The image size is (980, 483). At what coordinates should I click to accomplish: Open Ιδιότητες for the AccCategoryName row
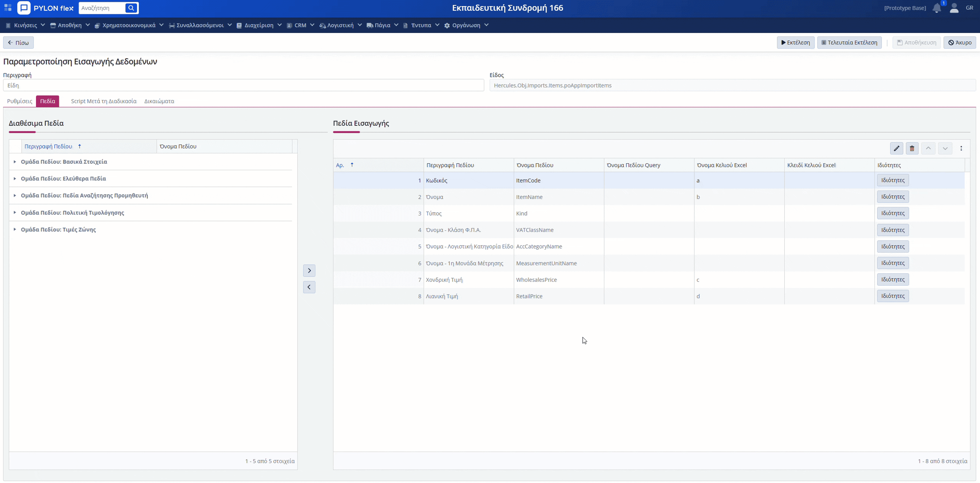tap(893, 246)
